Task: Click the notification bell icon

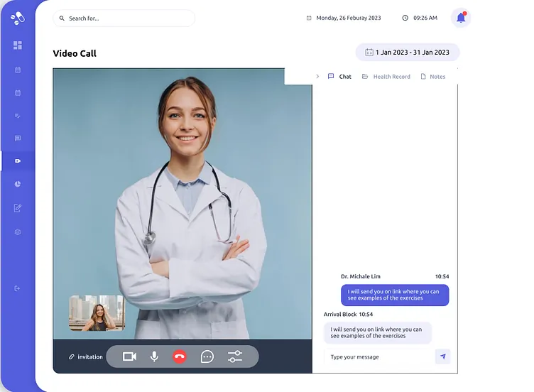Action: click(461, 18)
